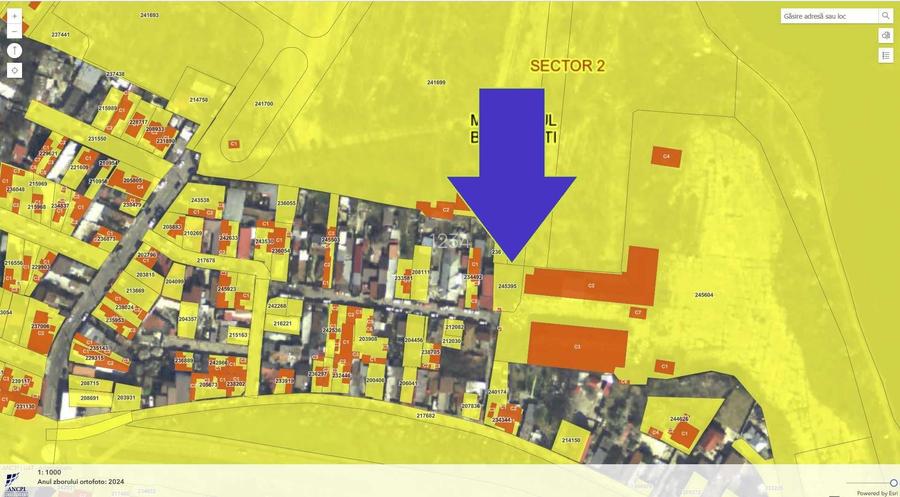Select the small orange building C4
900x497 pixels.
click(666, 156)
